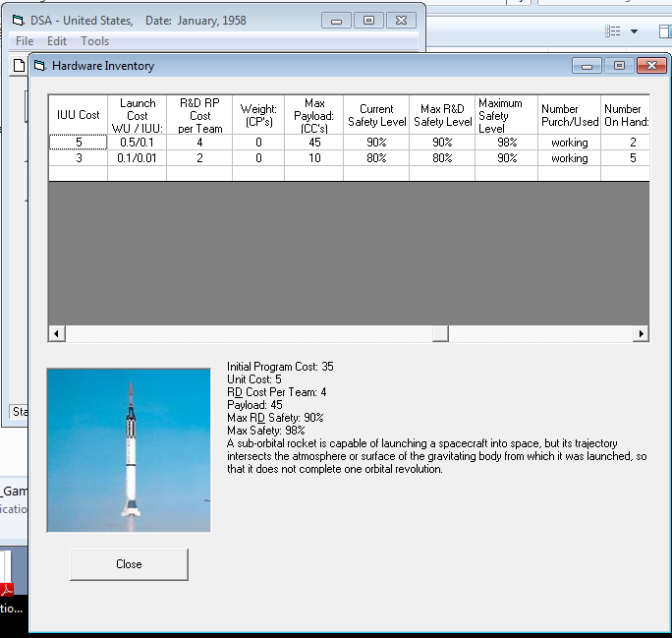Select the IUU Cost cell showing 3
The height and width of the screenshot is (638, 672).
pos(78,158)
